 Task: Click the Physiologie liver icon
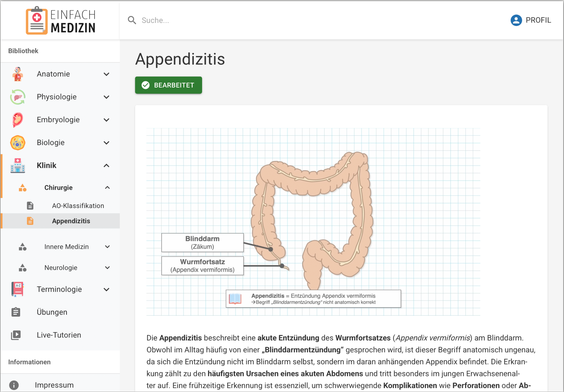tap(18, 97)
